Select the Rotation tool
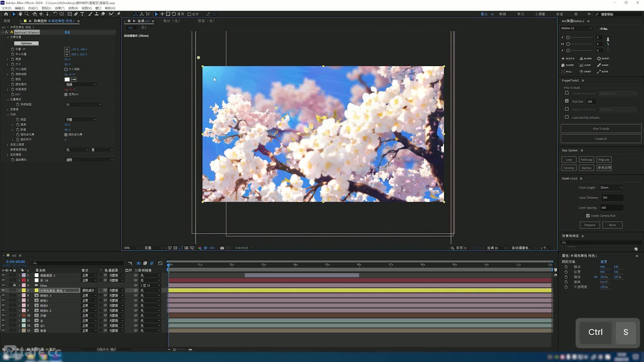The height and width of the screenshot is (362, 644). (55, 14)
